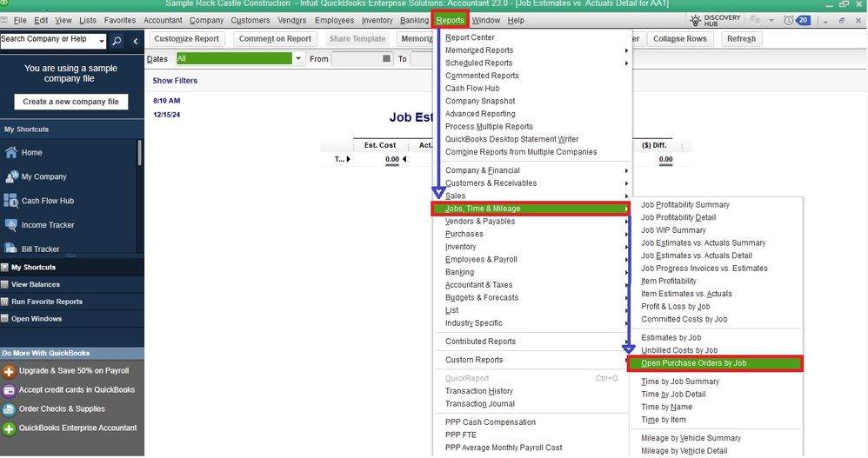Choose Job Profitability Summary report

(685, 204)
